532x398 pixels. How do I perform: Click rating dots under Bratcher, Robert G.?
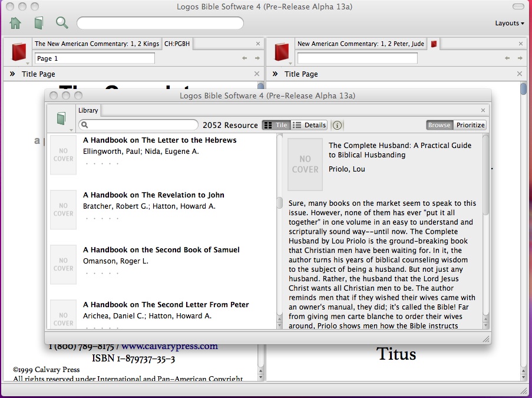pos(102,218)
